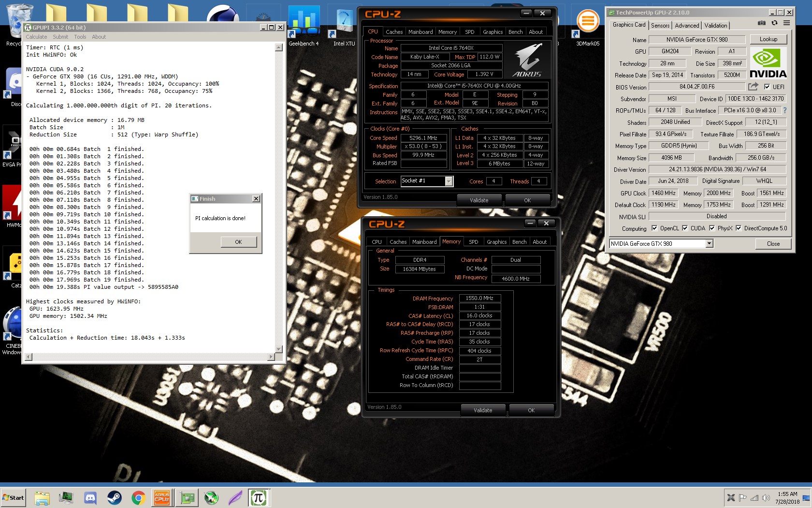
Task: Click the Lookup button in GPU-Z
Action: click(x=768, y=39)
